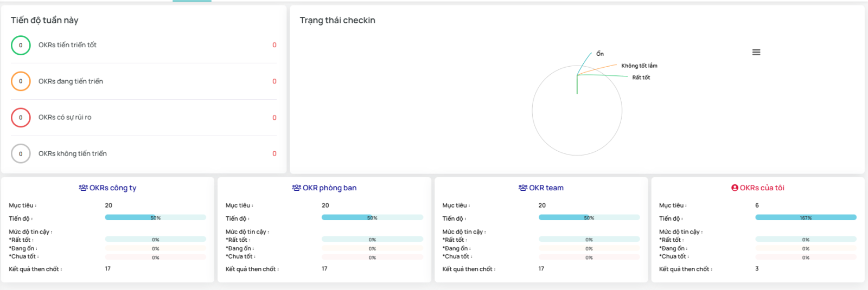
Task: Select the Rất tốt label on the pie chart
Action: pos(641,78)
